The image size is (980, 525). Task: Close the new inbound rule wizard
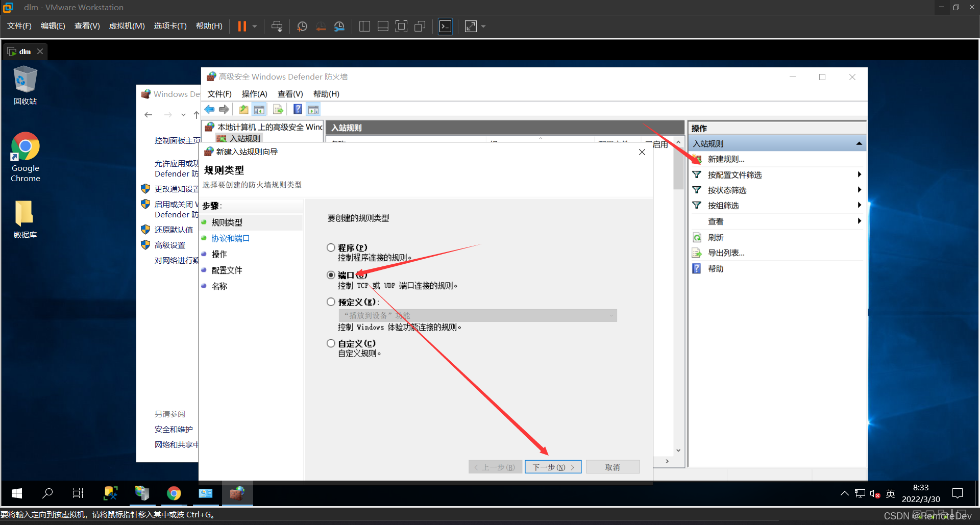[x=642, y=152]
